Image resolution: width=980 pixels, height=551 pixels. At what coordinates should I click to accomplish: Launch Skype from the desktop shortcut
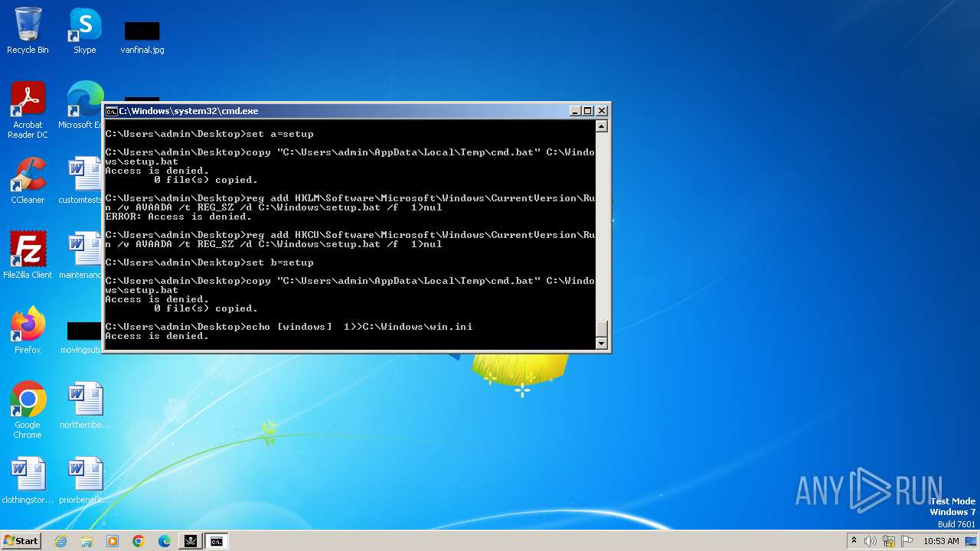pyautogui.click(x=85, y=31)
